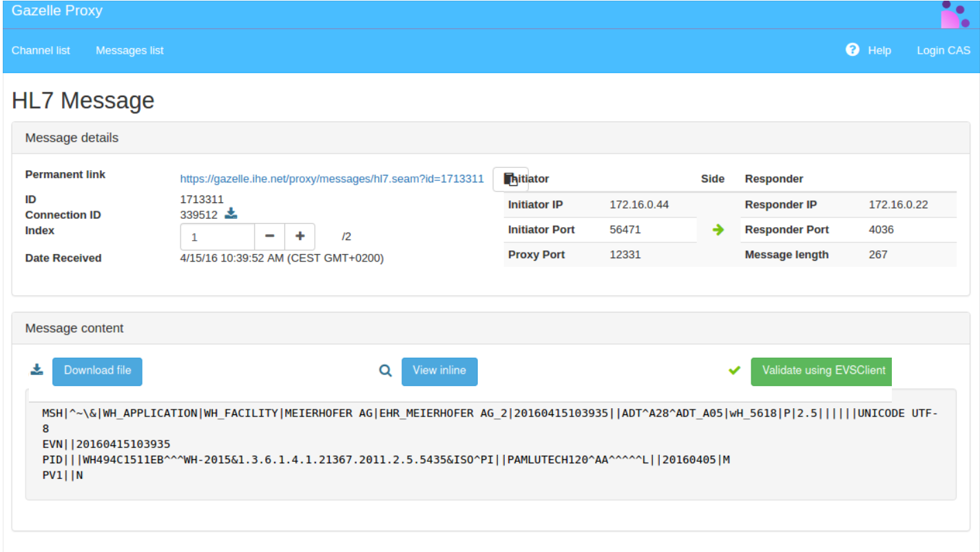
Task: Click the Index number input field
Action: coord(218,237)
